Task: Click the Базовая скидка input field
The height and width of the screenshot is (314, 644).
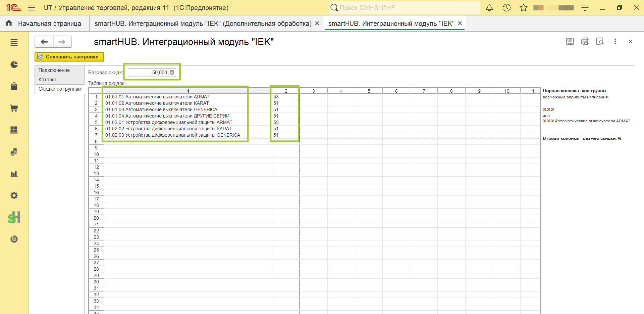Action: [148, 73]
